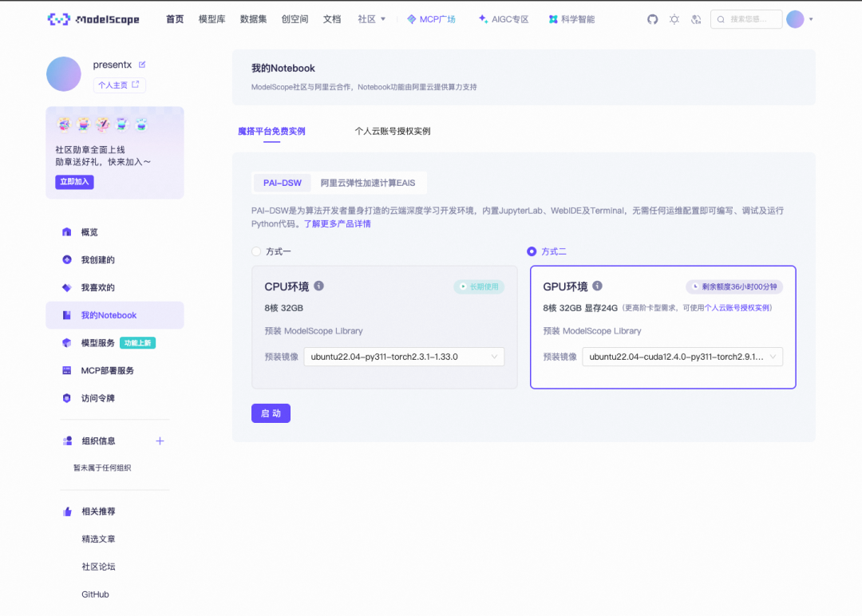
Task: Click the 功能上新 tag
Action: point(137,343)
